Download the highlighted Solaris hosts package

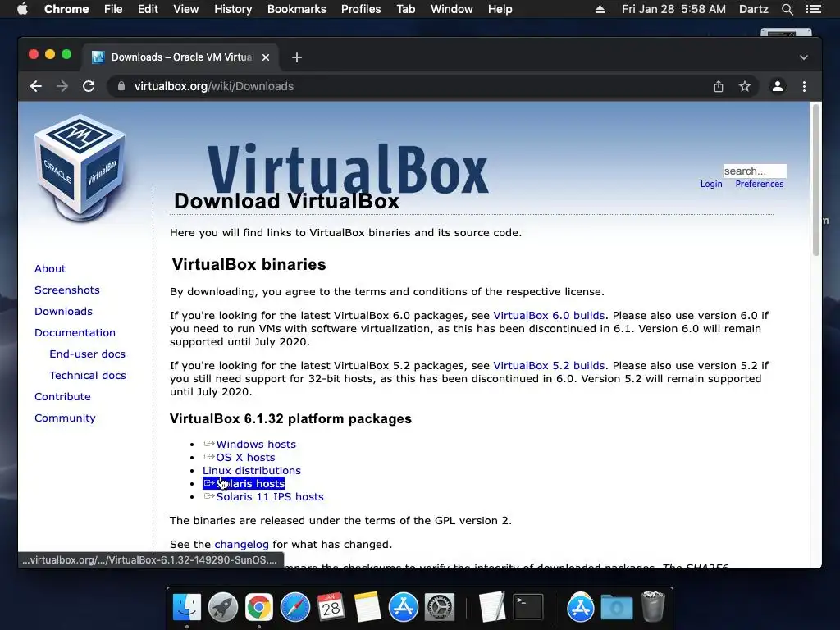pos(244,484)
